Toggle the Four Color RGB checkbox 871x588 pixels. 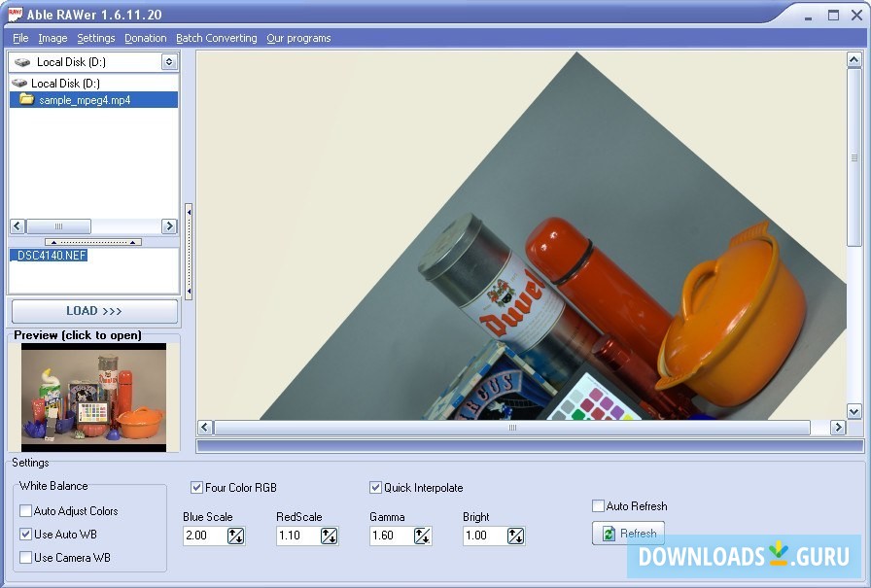[197, 488]
